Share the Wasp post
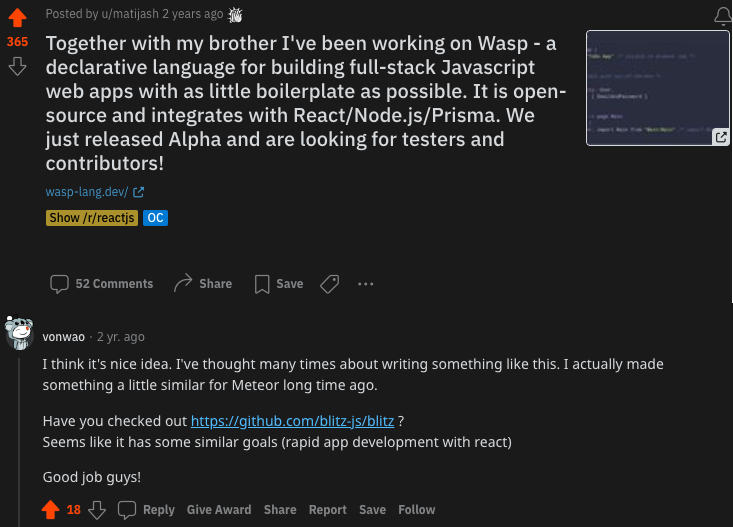Screen dimensions: 733x527 coord(202,284)
